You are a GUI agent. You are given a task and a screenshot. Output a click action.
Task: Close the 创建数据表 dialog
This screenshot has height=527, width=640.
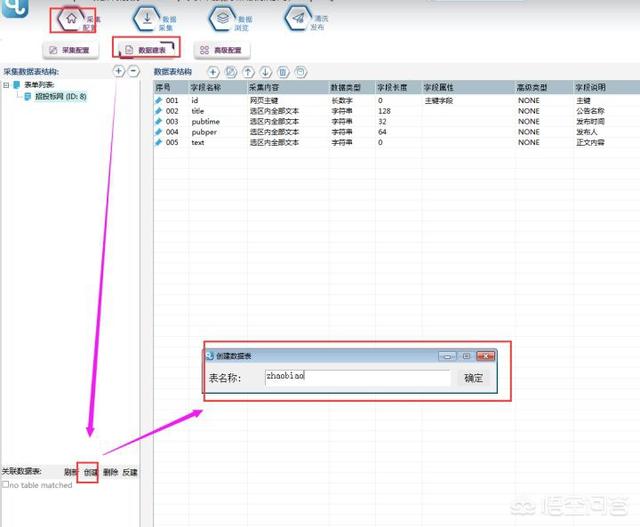point(486,356)
